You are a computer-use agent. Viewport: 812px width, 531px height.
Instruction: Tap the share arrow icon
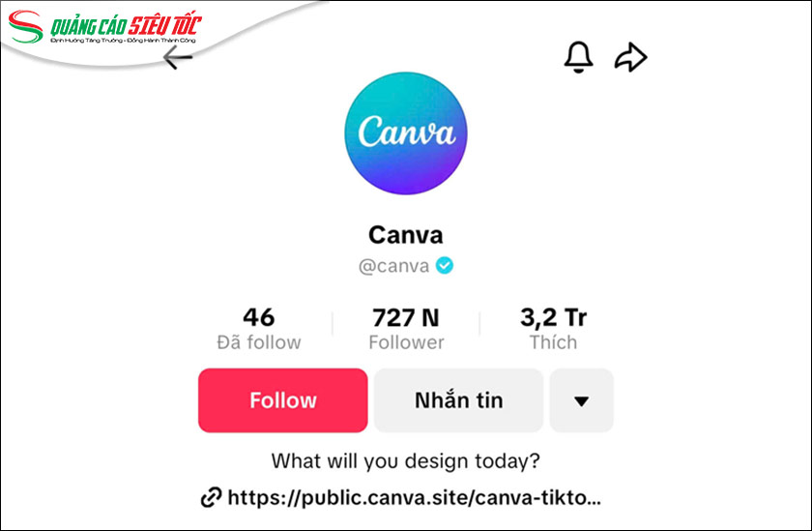tap(630, 57)
